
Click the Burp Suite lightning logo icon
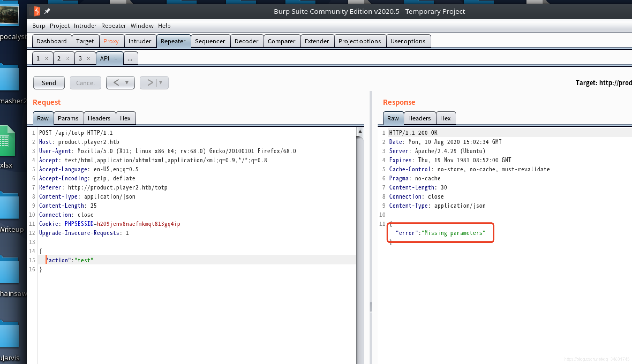pyautogui.click(x=37, y=11)
